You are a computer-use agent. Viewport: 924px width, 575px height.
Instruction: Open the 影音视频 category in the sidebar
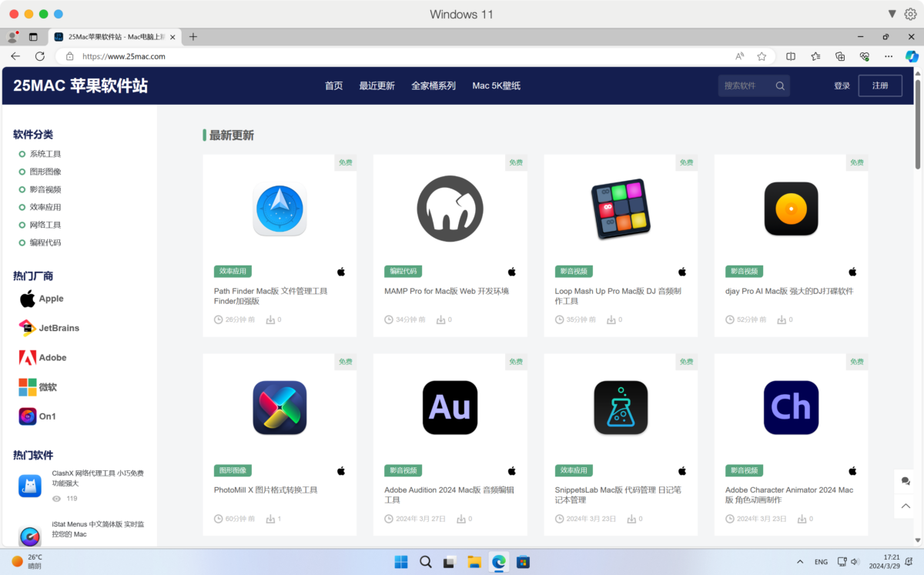point(45,189)
